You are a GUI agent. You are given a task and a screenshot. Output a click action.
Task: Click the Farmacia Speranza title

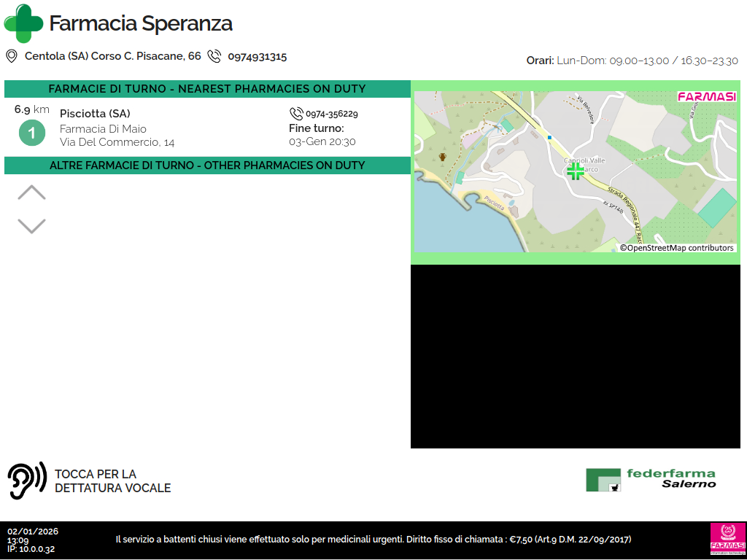click(x=141, y=23)
